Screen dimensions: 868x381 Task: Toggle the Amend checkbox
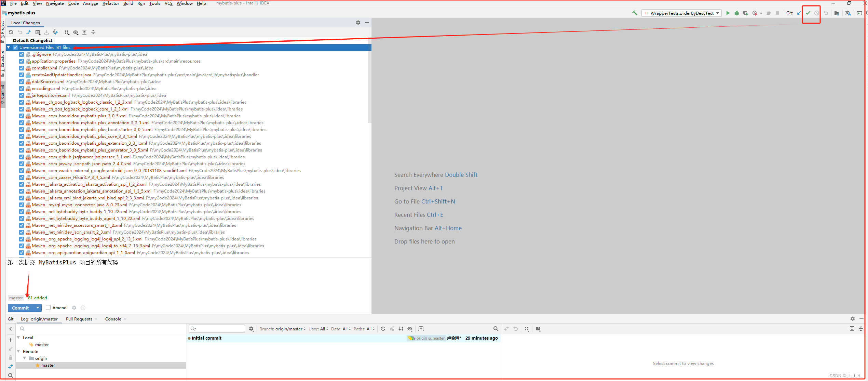[x=48, y=307]
